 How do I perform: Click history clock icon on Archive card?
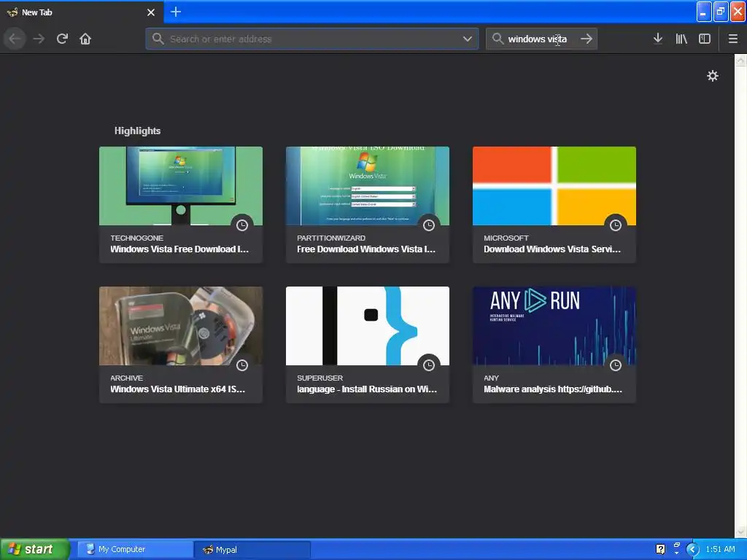242,365
